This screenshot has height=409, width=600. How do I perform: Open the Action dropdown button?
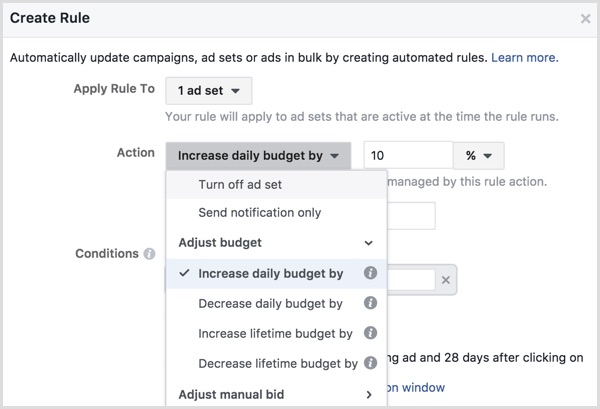coord(259,155)
